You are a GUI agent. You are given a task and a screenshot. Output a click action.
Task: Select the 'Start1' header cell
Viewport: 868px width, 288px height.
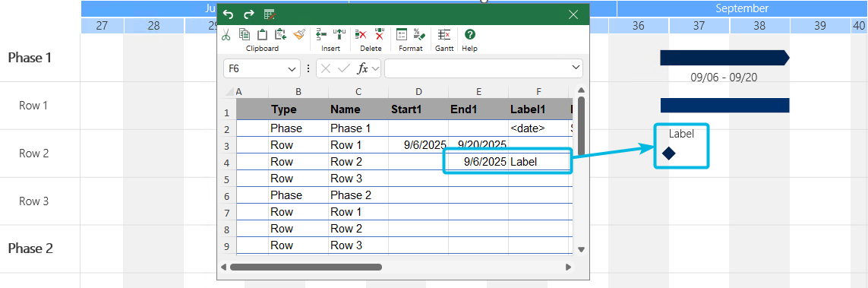tap(418, 109)
